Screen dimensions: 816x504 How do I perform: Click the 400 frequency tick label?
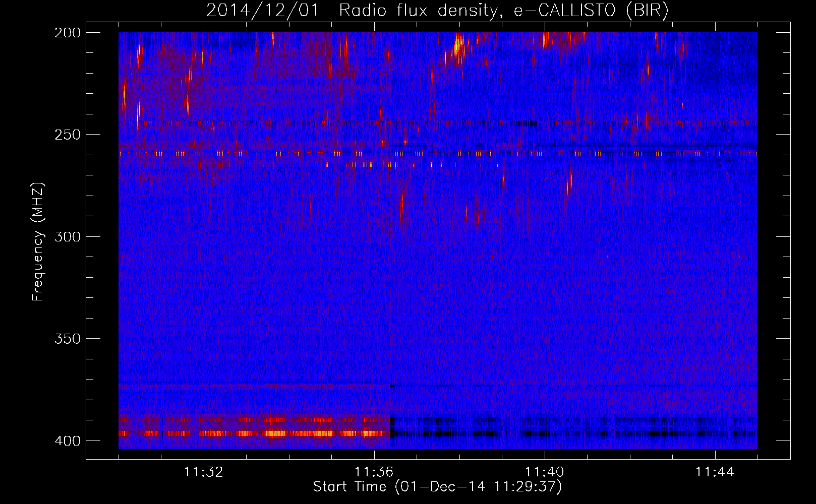pos(68,441)
